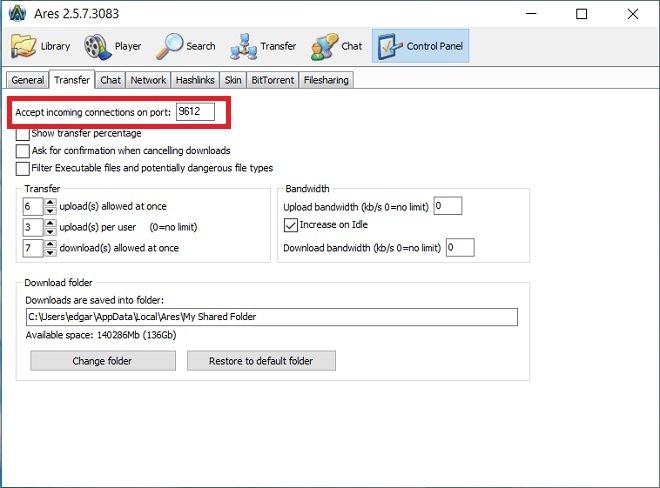Switch to the Skin tab
Viewport: 660px width, 488px height.
click(x=233, y=80)
